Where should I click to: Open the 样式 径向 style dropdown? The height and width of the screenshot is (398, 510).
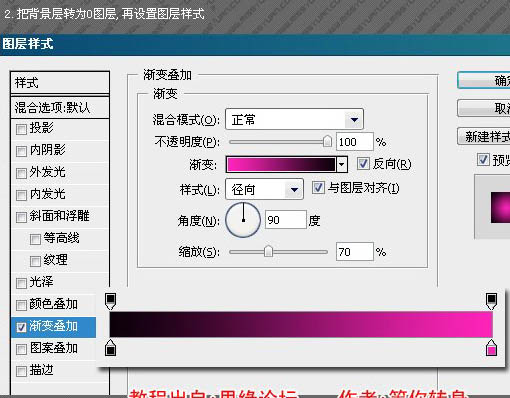coord(264,189)
